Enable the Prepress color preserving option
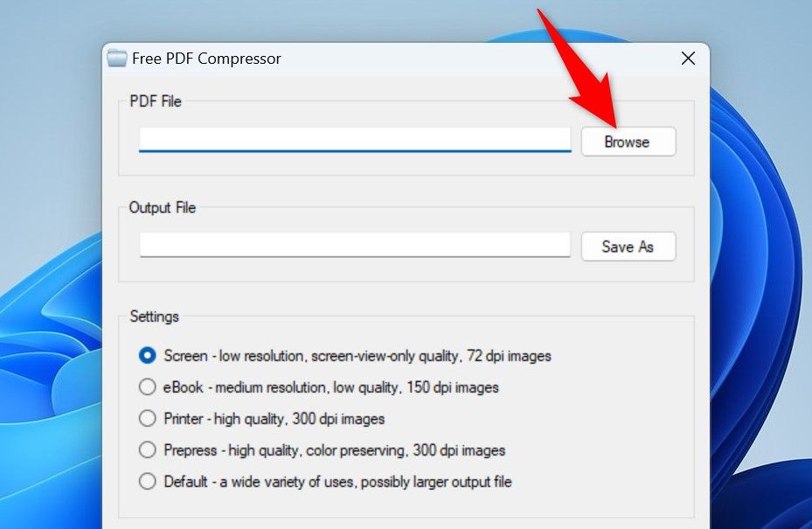 [147, 450]
